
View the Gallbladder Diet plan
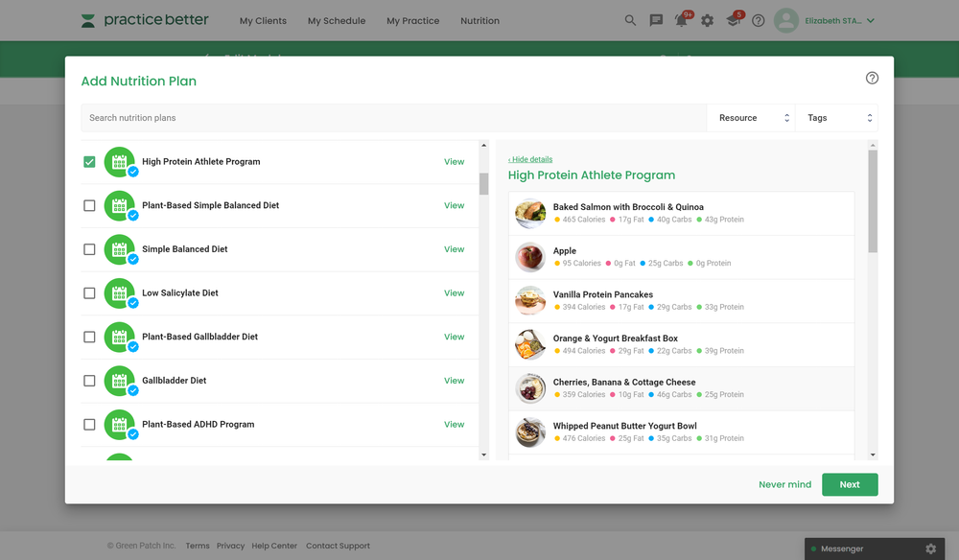(454, 380)
